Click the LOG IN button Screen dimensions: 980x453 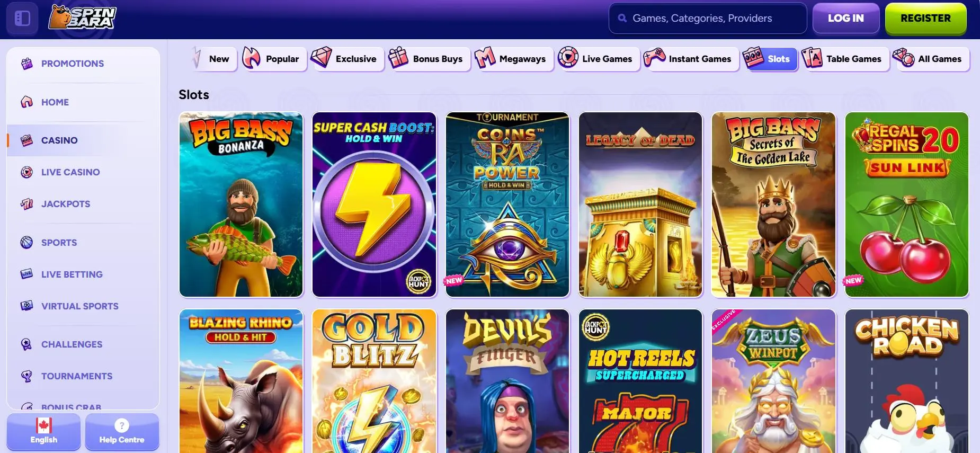tap(846, 18)
